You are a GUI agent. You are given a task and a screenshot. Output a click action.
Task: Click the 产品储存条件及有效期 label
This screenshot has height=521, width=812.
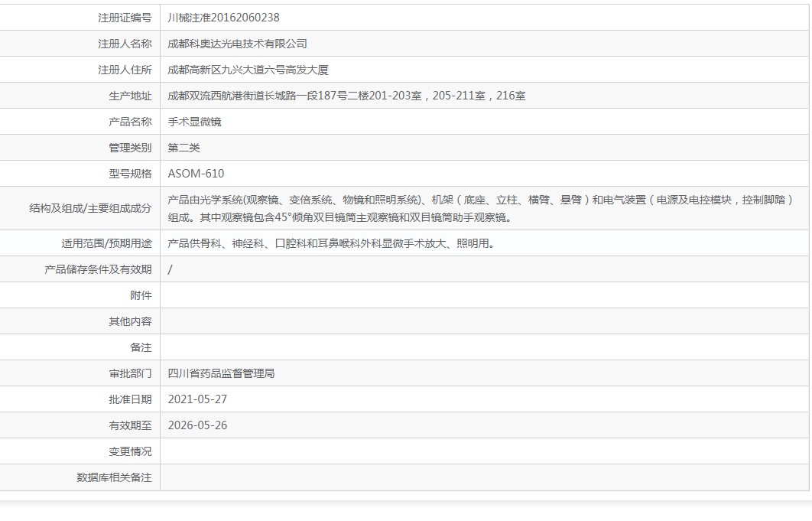[98, 269]
